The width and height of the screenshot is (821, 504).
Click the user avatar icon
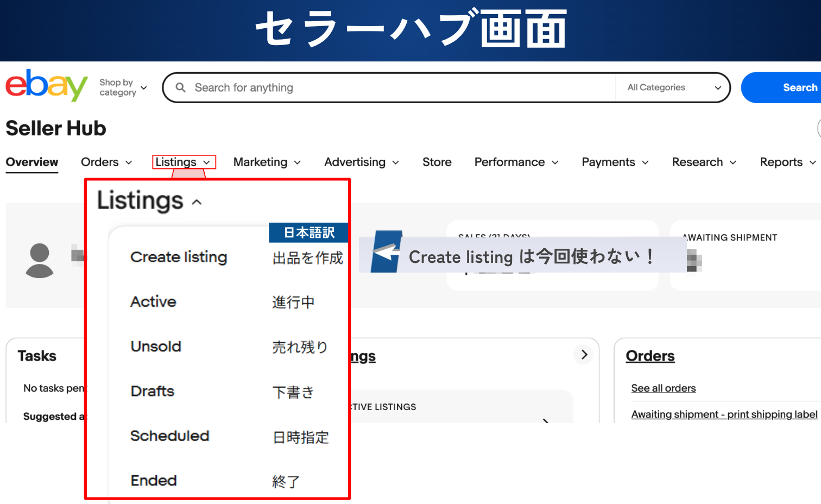(x=40, y=261)
